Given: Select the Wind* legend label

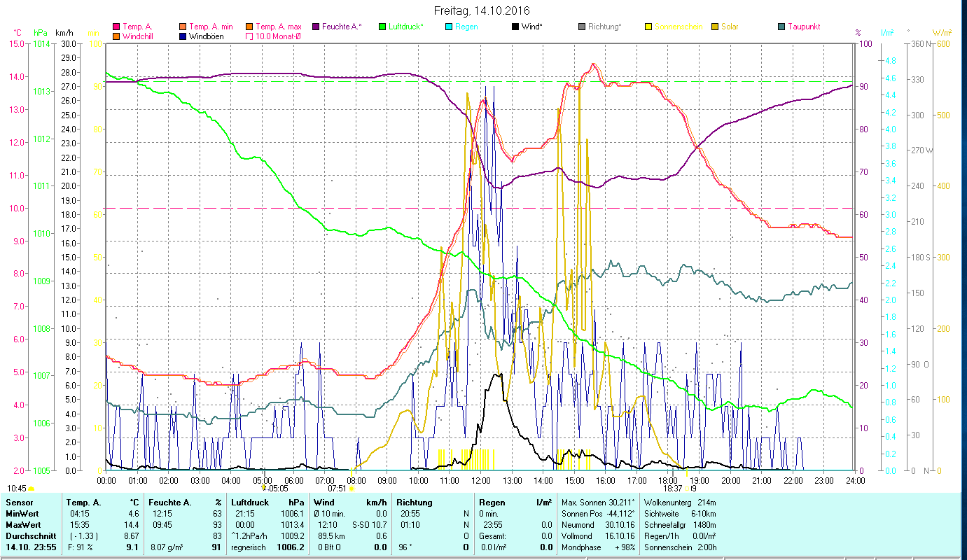Looking at the screenshot, I should 533,27.
